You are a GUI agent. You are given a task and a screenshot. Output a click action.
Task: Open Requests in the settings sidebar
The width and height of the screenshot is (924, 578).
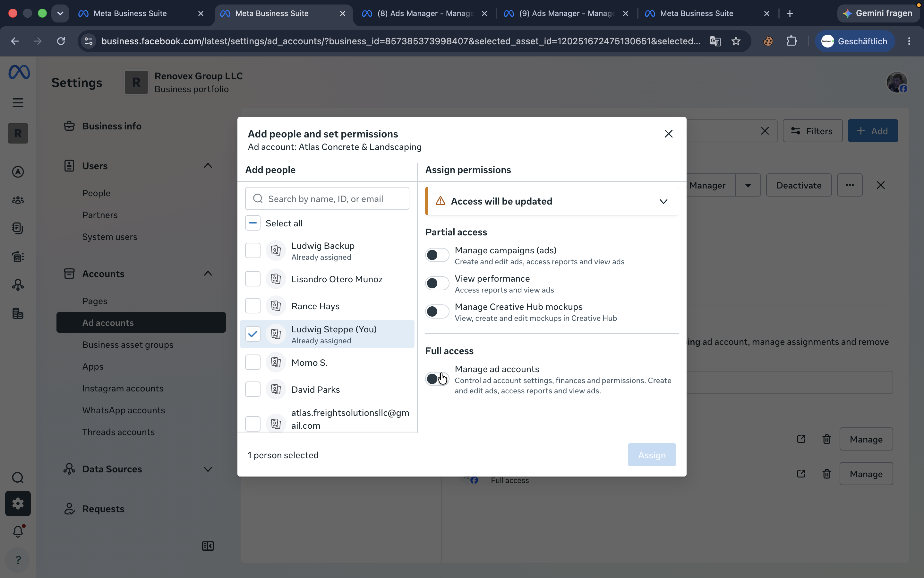tap(104, 509)
